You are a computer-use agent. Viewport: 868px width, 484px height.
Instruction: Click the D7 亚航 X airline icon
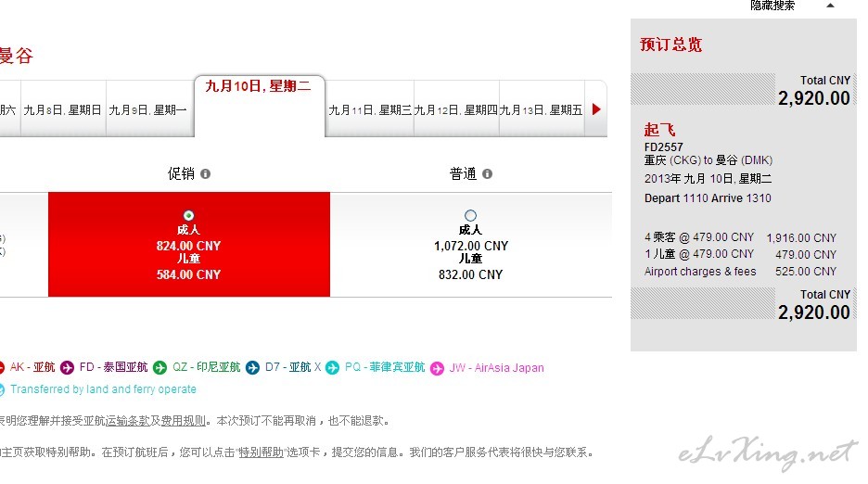point(252,368)
